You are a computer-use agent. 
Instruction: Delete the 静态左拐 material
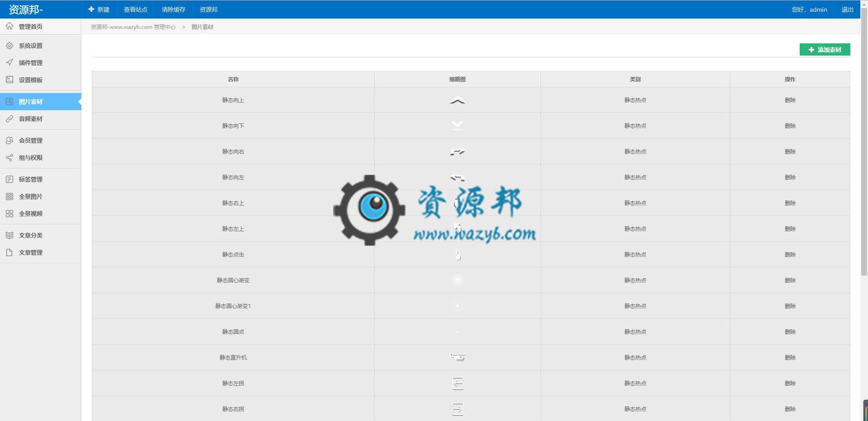pyautogui.click(x=790, y=384)
